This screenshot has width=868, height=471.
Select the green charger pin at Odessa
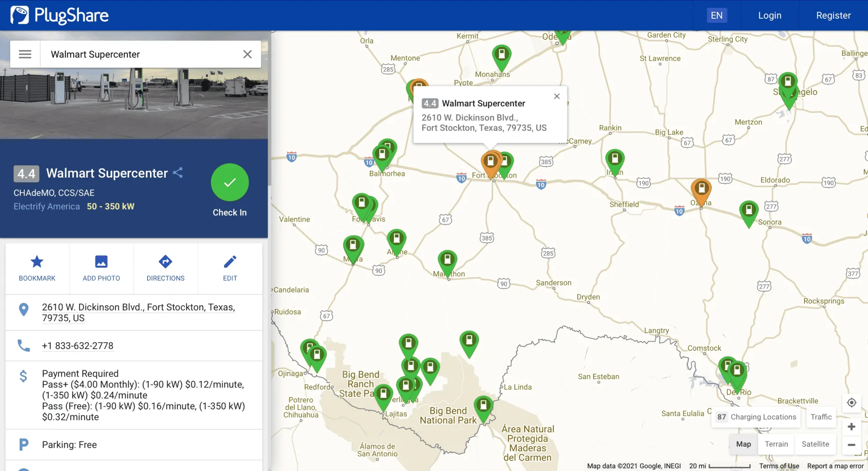(x=563, y=37)
